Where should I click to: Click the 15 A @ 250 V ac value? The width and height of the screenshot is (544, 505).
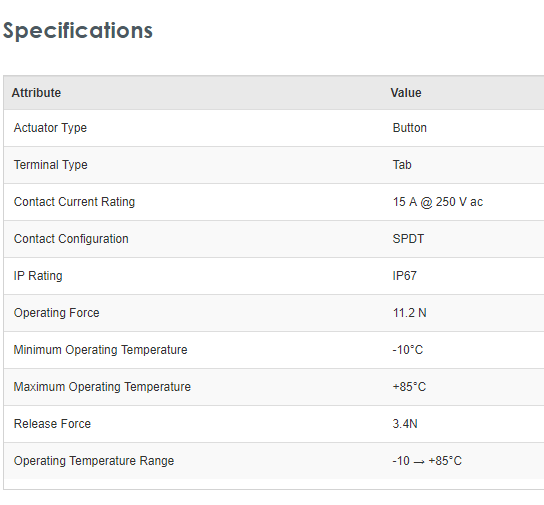click(437, 202)
